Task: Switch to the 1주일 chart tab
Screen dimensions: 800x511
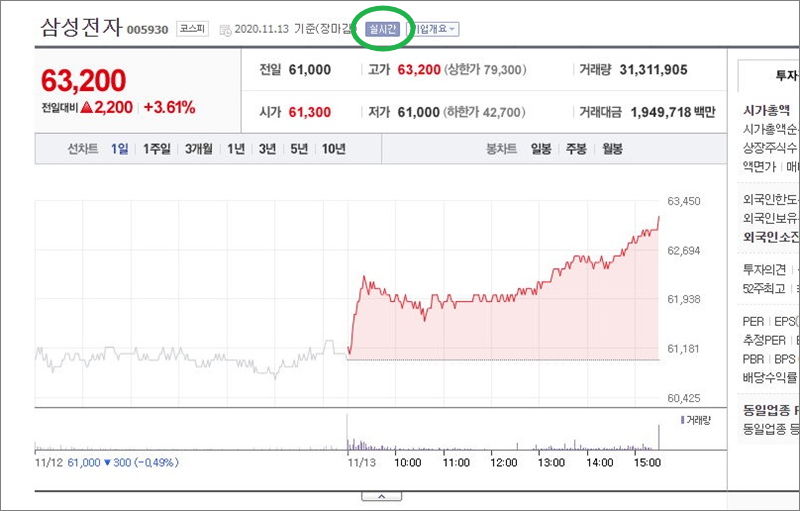Action: [x=157, y=149]
